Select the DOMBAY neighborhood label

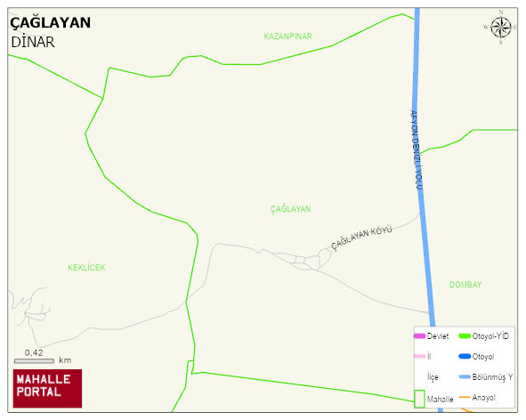tap(465, 285)
